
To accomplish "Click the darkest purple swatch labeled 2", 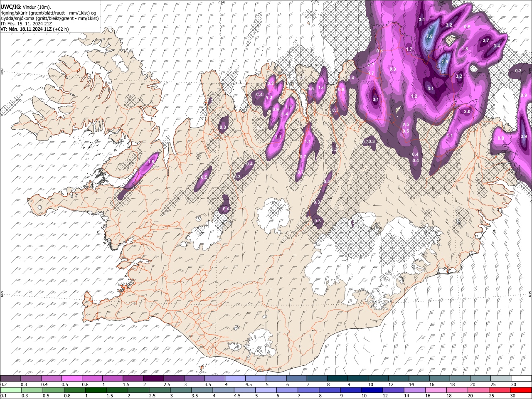I will tap(153, 378).
